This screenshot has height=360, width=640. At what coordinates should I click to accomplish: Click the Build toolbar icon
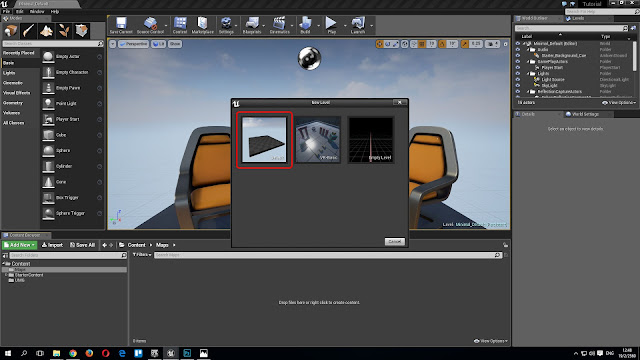point(305,25)
